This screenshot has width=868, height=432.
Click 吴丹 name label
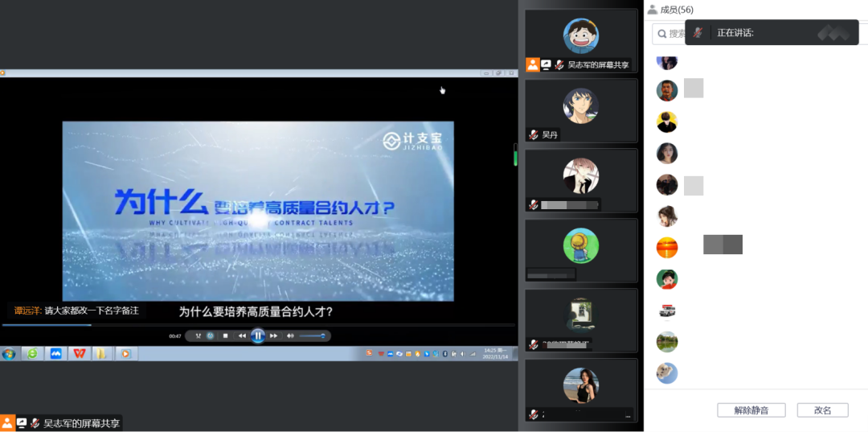click(x=550, y=134)
